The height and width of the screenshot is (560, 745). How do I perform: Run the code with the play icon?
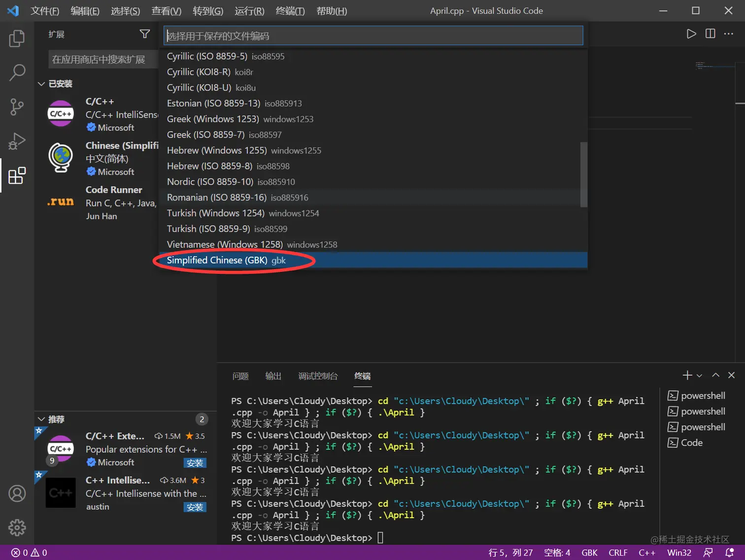coord(691,33)
